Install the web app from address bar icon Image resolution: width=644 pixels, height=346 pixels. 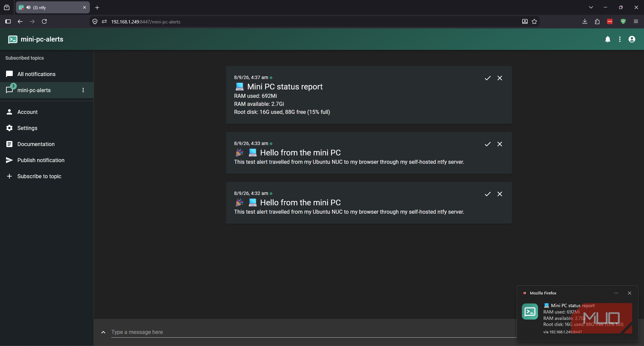(x=525, y=21)
